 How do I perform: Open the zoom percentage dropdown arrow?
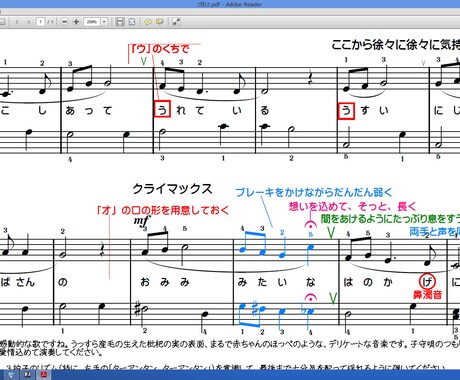click(104, 22)
